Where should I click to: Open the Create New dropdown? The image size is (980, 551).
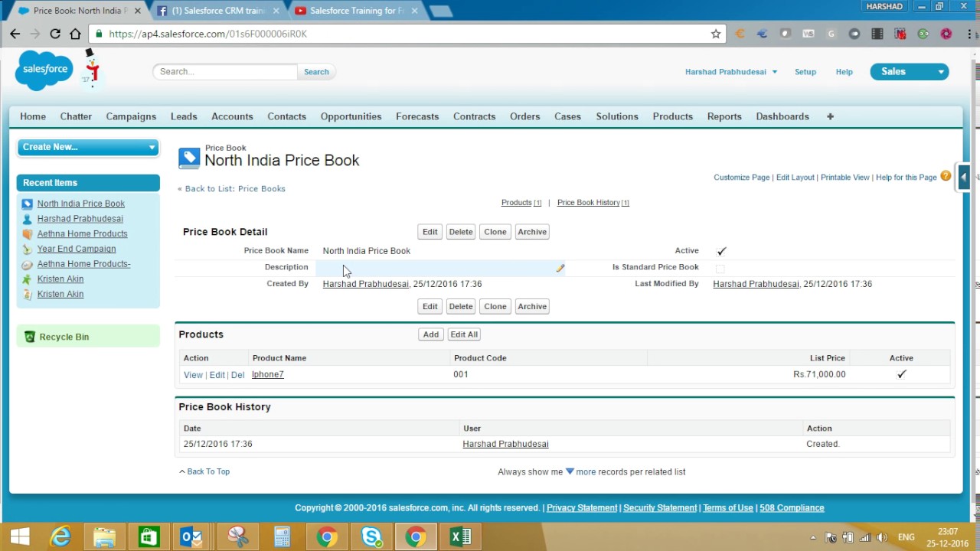click(x=88, y=147)
